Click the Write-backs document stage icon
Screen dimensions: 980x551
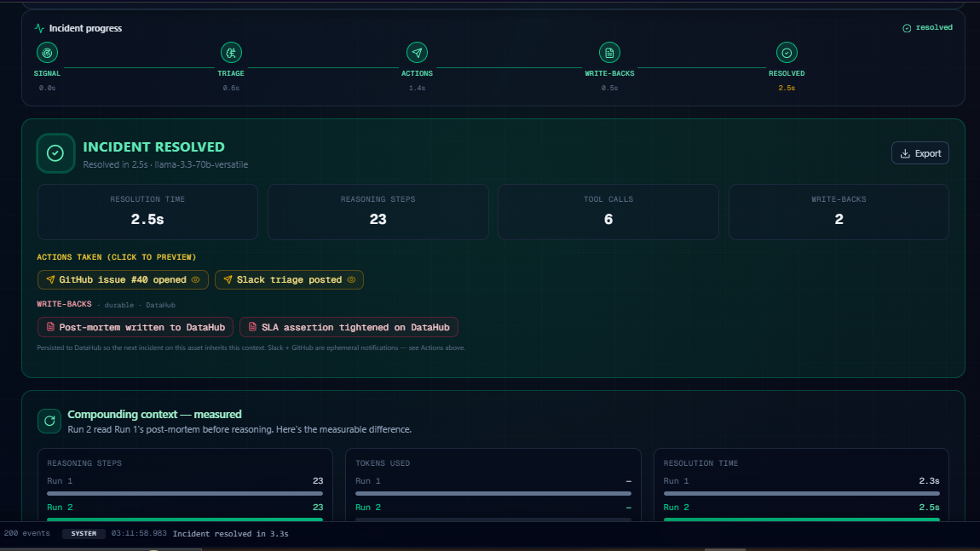(609, 53)
